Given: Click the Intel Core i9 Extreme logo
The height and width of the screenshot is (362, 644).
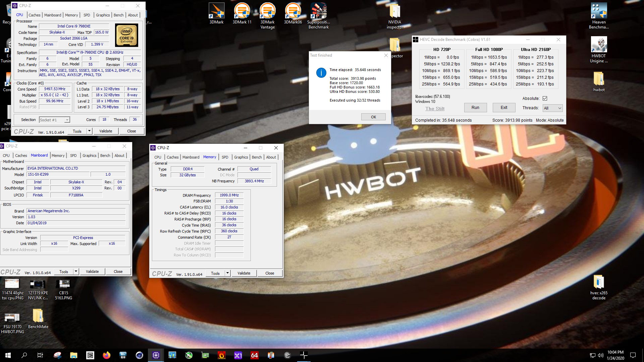Looking at the screenshot, I should tap(126, 35).
